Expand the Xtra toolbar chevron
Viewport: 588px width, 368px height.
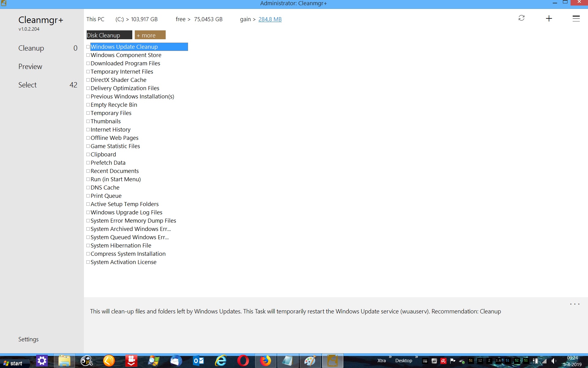(x=390, y=357)
